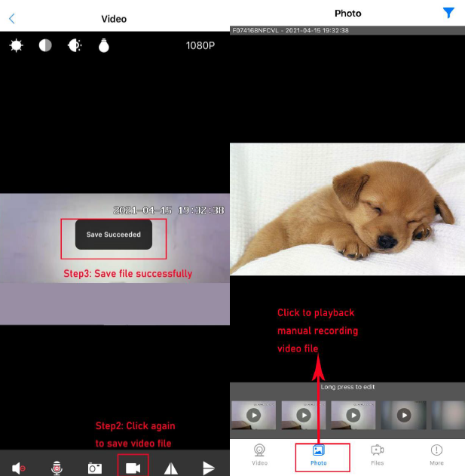
Task: Mute the speaker in the bottom toolbar
Action: [19, 468]
